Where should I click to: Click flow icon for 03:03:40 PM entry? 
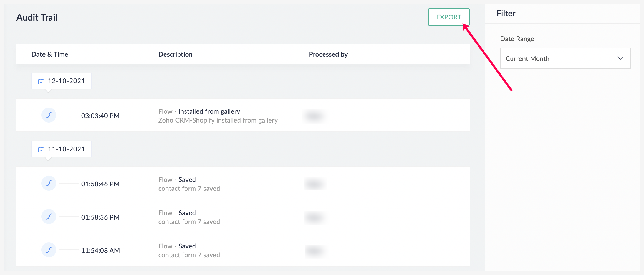click(x=49, y=115)
